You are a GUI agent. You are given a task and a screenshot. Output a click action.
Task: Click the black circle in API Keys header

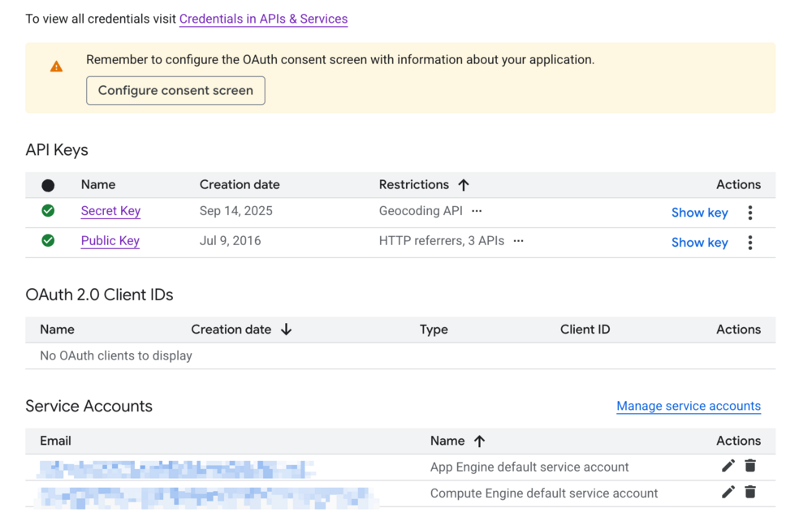tap(48, 185)
